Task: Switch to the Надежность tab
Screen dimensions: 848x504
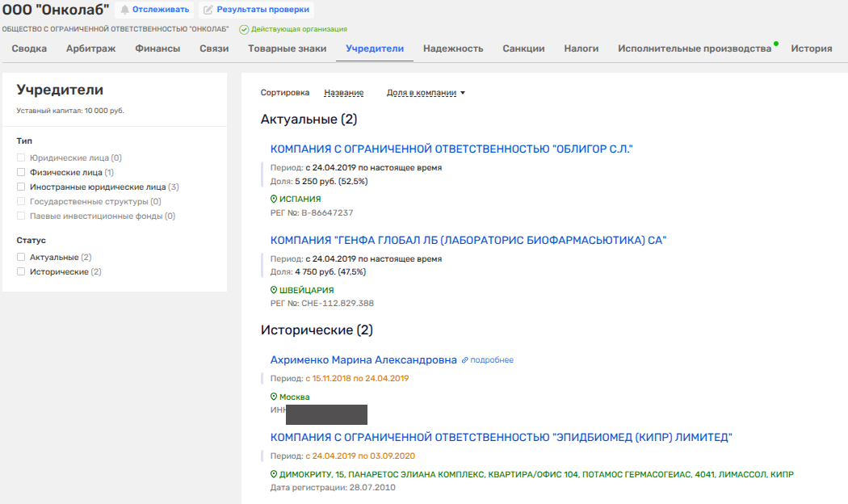Action: 453,48
